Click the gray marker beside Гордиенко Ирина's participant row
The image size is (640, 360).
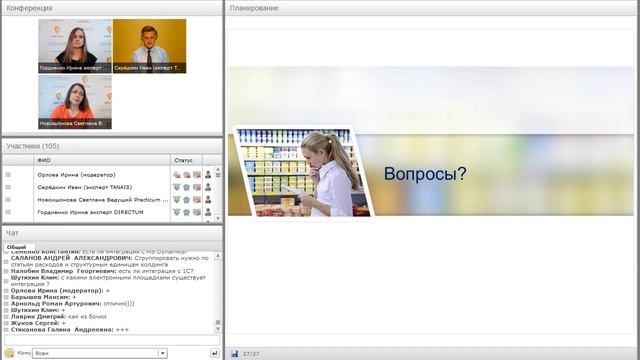pos(8,212)
